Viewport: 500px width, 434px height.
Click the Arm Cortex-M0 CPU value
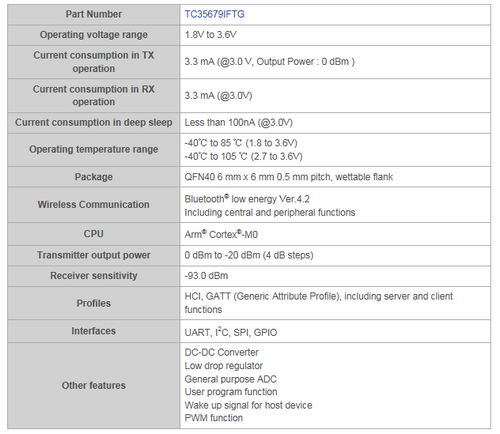pyautogui.click(x=221, y=234)
